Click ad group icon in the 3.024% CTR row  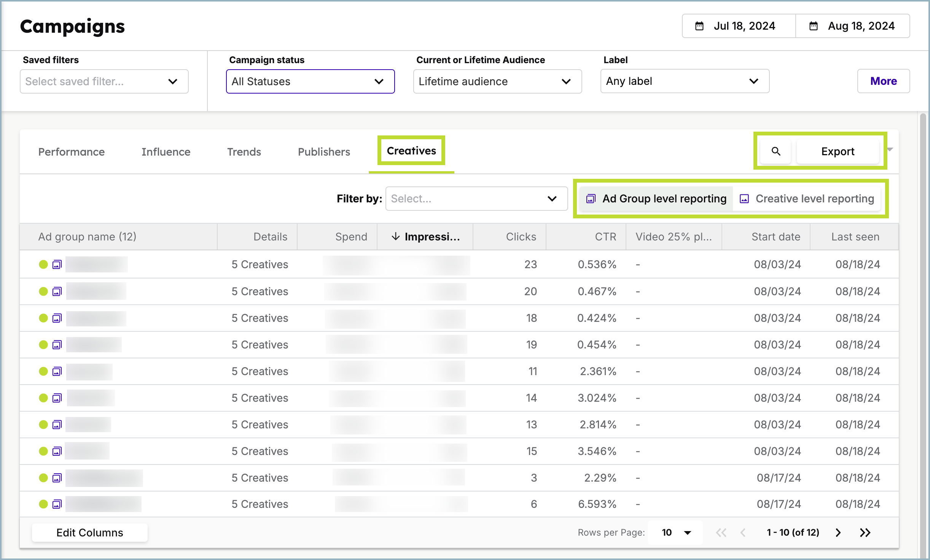pos(57,398)
